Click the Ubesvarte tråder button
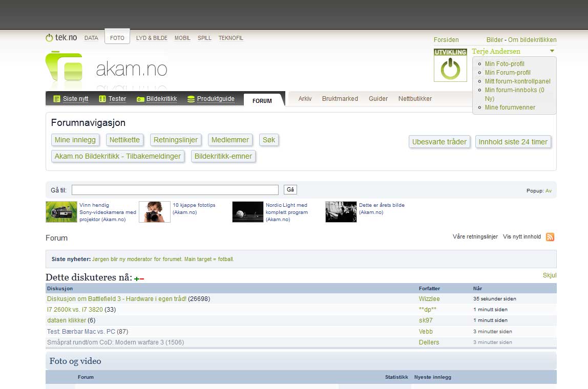Viewport: 588px width, 389px height. click(x=439, y=142)
